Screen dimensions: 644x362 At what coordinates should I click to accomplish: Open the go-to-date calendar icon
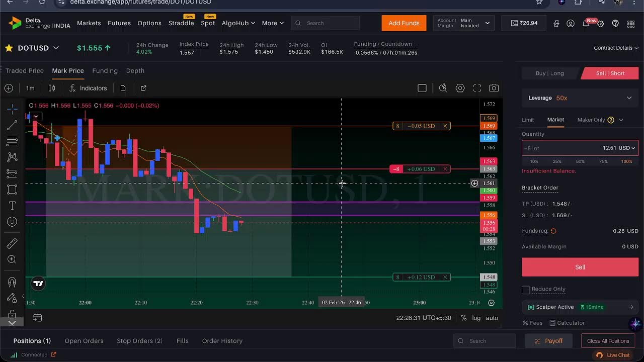[37, 318]
